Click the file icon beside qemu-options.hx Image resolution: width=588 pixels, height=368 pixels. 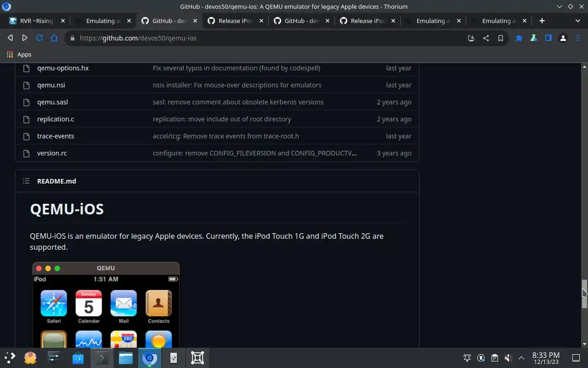coord(26,68)
